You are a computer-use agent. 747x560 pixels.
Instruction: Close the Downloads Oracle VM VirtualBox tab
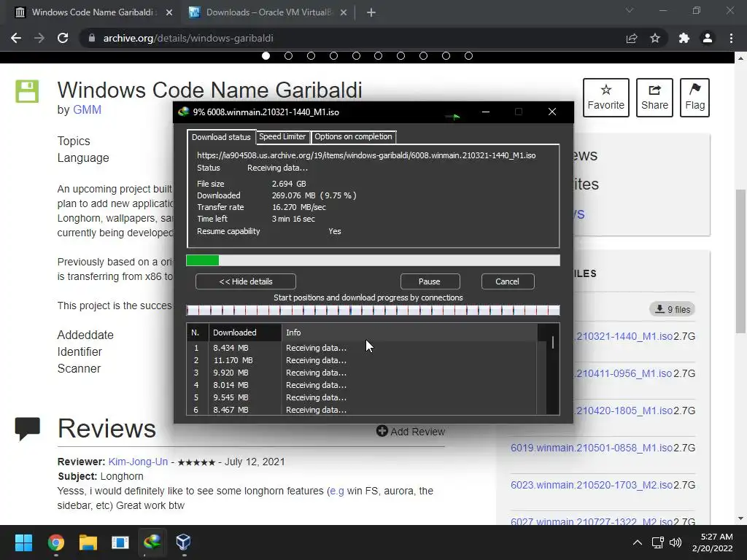(x=344, y=12)
